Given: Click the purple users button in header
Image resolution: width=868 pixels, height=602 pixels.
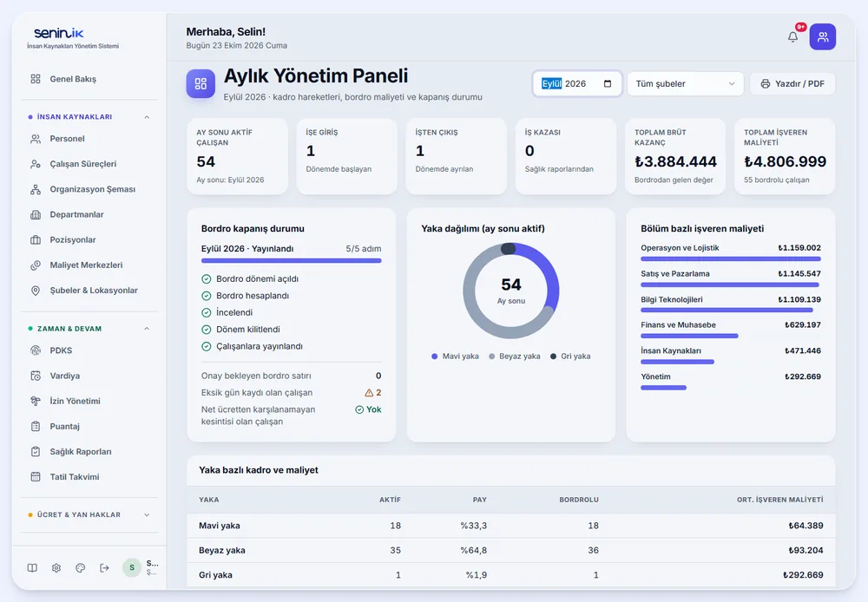Looking at the screenshot, I should pyautogui.click(x=823, y=36).
